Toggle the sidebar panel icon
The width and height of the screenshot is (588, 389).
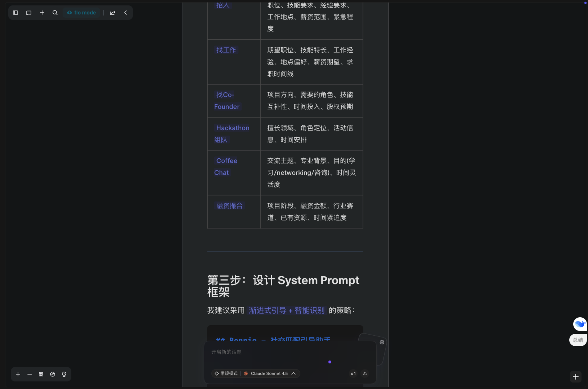click(x=15, y=13)
